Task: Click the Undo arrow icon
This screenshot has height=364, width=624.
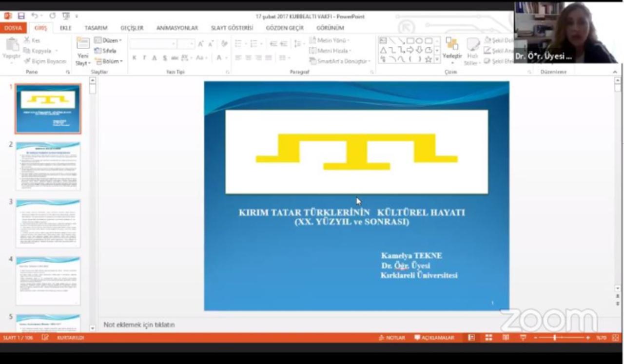Action: tap(35, 16)
